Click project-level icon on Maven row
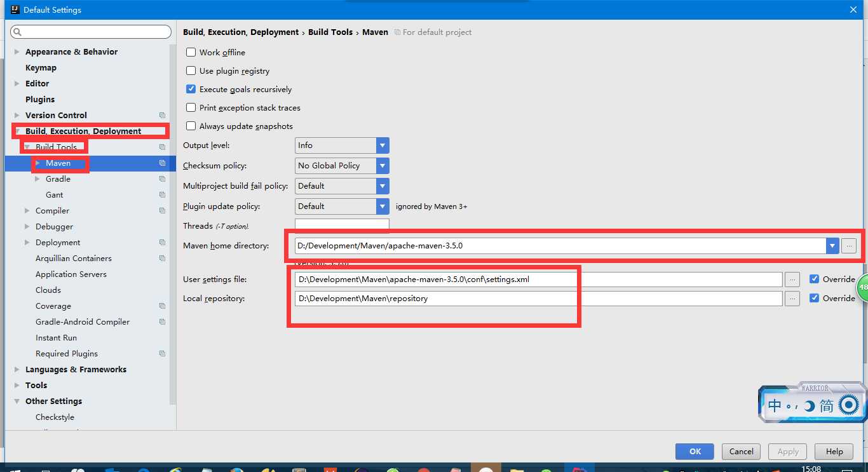Viewport: 868px width, 472px height. 162,163
